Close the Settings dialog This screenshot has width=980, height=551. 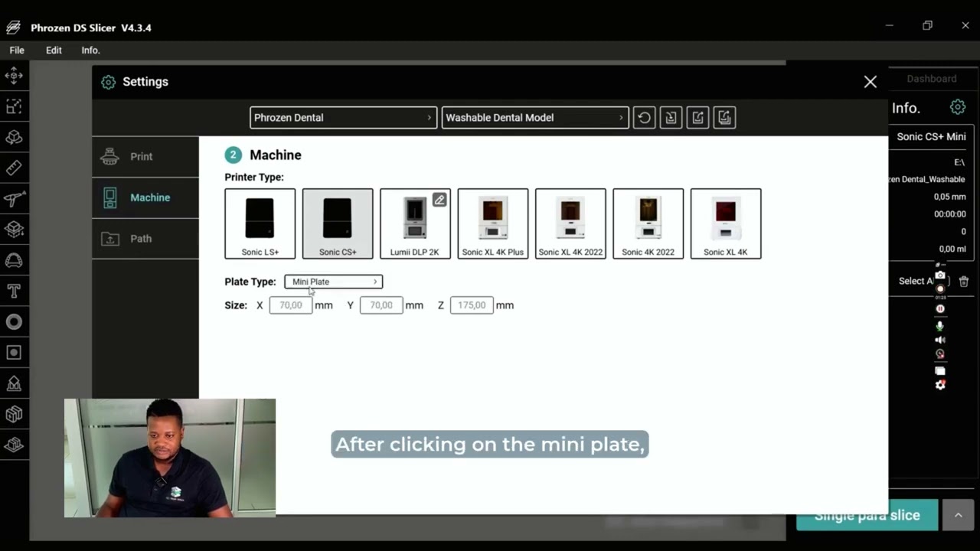coord(871,82)
